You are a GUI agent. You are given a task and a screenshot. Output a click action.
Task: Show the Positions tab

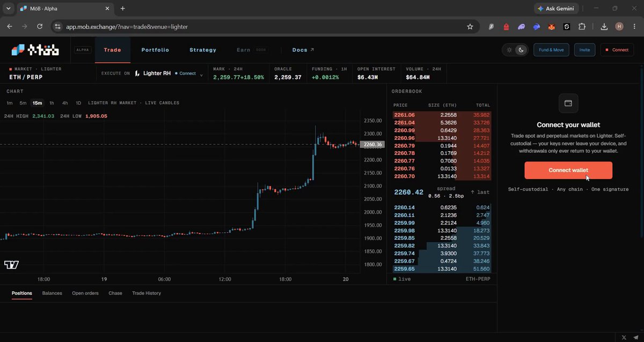(22, 293)
